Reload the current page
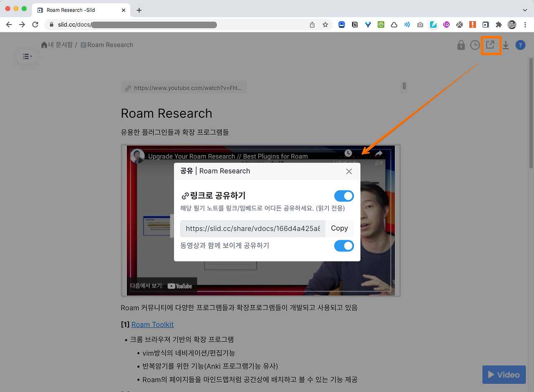The height and width of the screenshot is (392, 534). pyautogui.click(x=35, y=25)
